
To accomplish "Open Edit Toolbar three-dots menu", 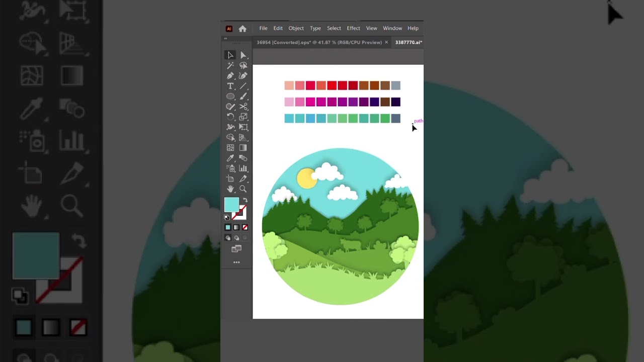I will tap(236, 262).
